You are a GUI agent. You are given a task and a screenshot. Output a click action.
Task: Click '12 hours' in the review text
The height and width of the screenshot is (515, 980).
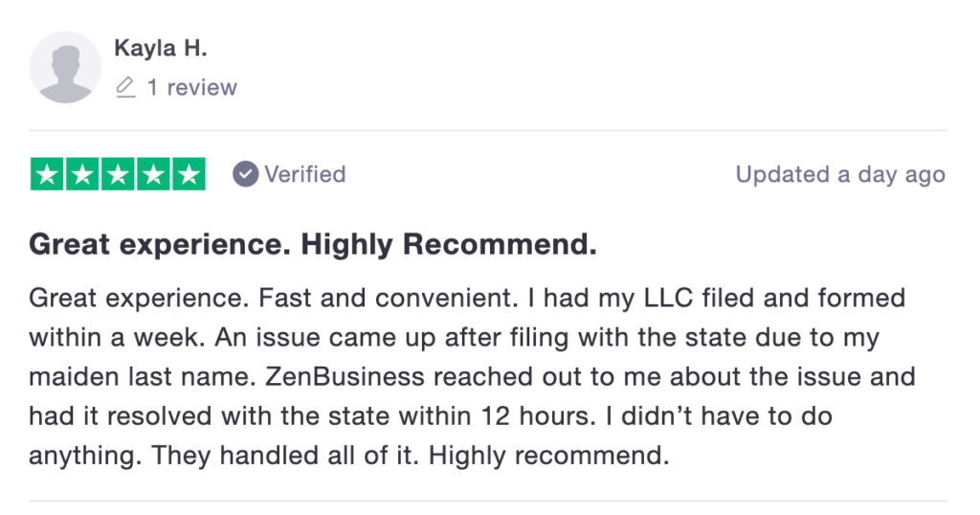(x=538, y=416)
